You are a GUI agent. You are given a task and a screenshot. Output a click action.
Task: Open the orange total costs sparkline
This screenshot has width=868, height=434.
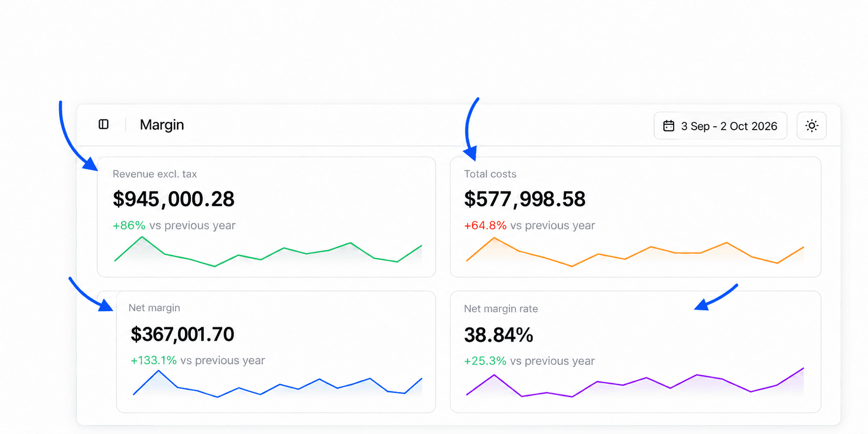click(x=635, y=251)
